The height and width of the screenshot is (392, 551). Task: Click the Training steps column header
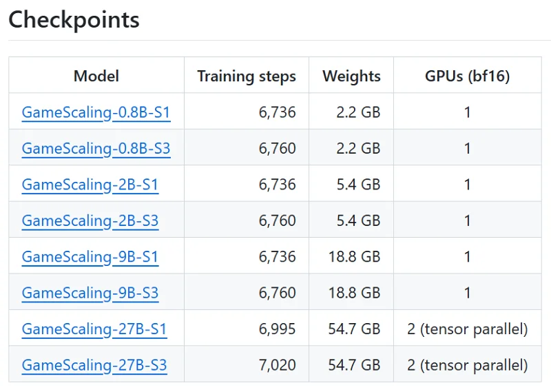pyautogui.click(x=247, y=76)
